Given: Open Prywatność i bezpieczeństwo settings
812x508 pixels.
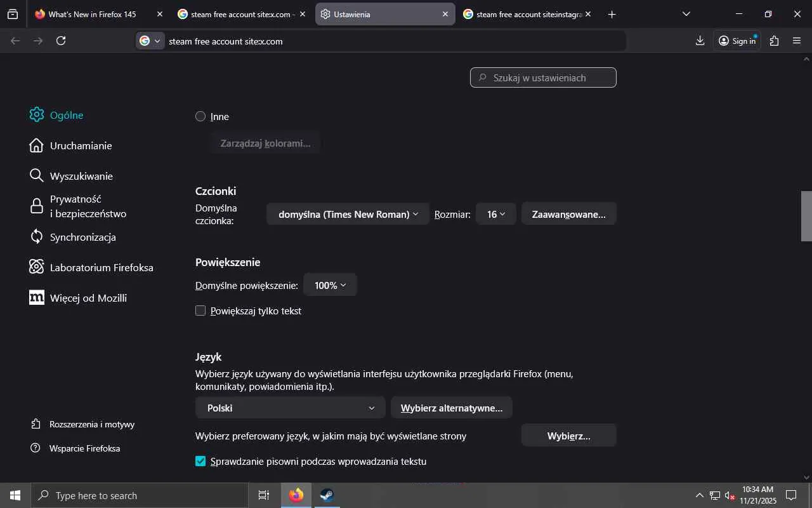Looking at the screenshot, I should tap(88, 206).
